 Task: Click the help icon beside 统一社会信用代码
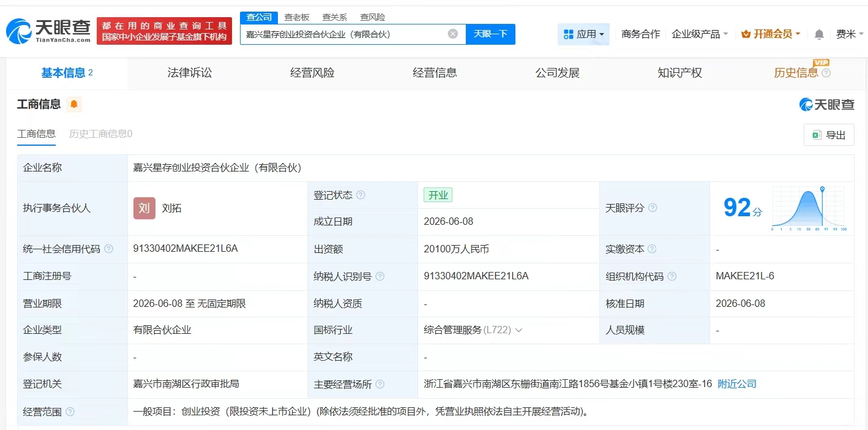point(109,249)
